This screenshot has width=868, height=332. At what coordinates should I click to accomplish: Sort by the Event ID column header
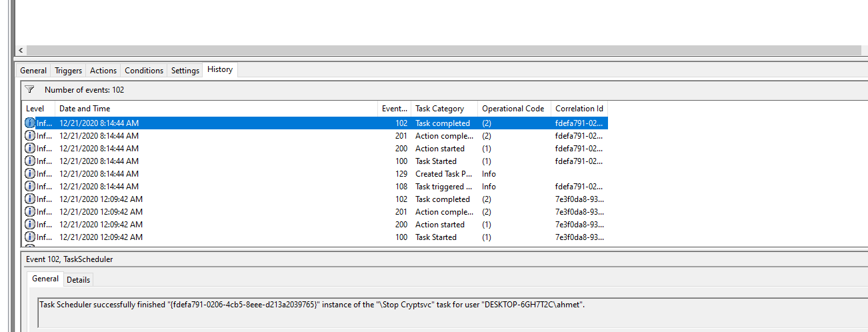click(x=395, y=109)
